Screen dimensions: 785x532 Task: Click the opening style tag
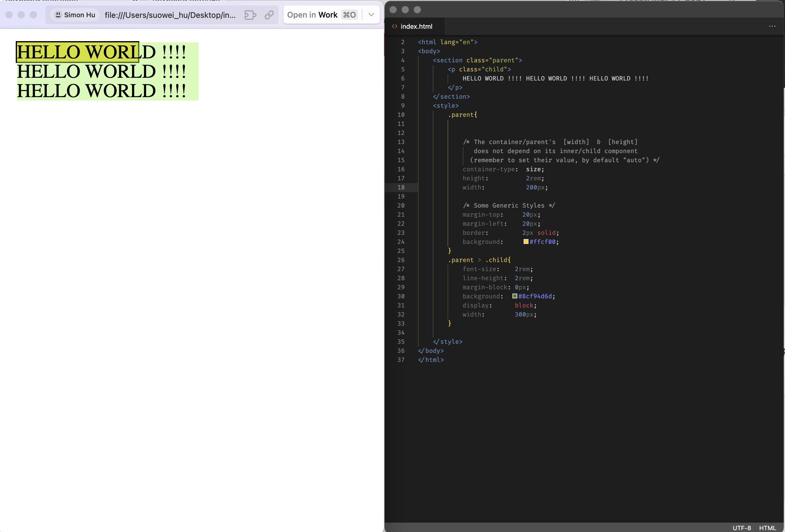(x=446, y=106)
